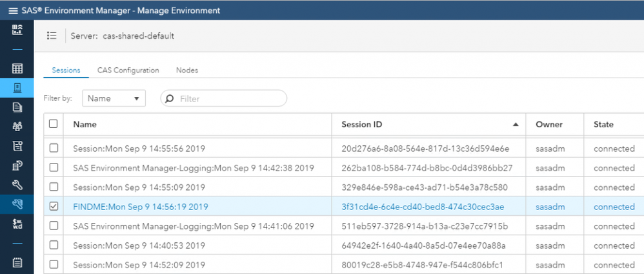Switch to the CAS Configuration tab

click(x=128, y=70)
